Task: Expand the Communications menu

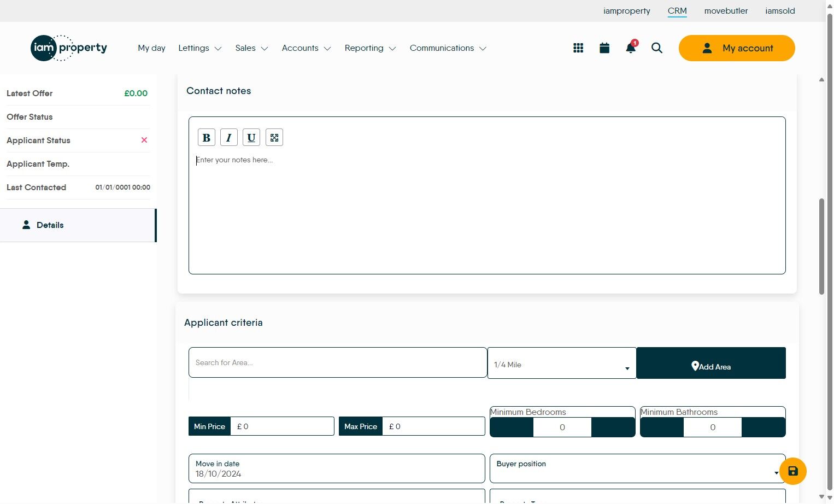Action: (x=448, y=48)
